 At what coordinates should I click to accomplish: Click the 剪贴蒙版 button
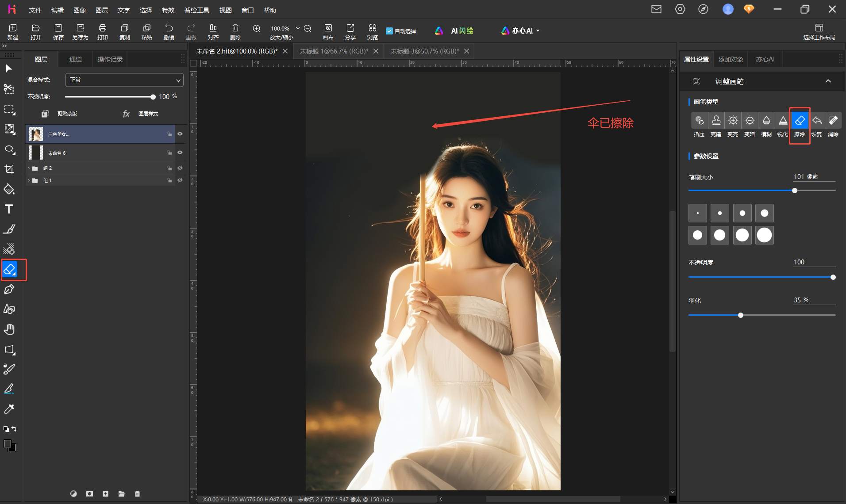[59, 114]
